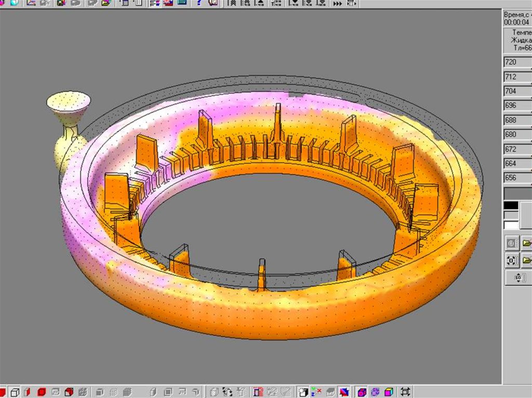The height and width of the screenshot is (398, 532).
Task: Click the yellow cube icon in bottom toolbar
Action: point(389,392)
